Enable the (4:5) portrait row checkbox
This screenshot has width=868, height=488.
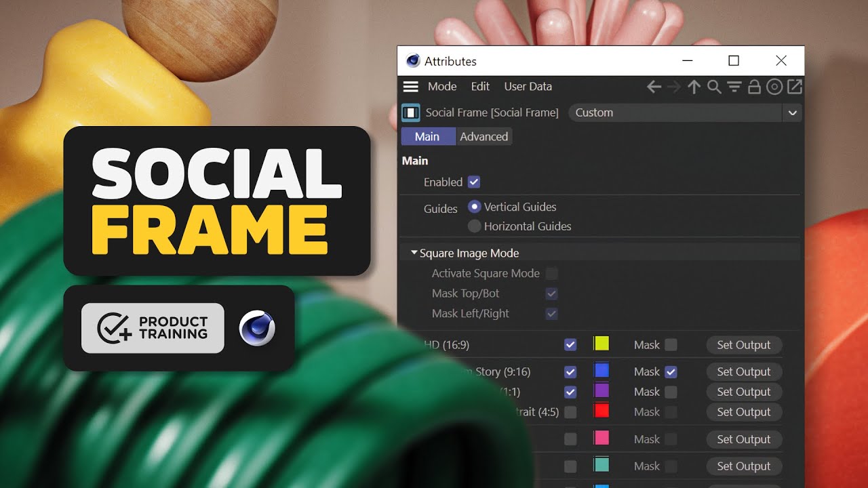[x=570, y=412]
